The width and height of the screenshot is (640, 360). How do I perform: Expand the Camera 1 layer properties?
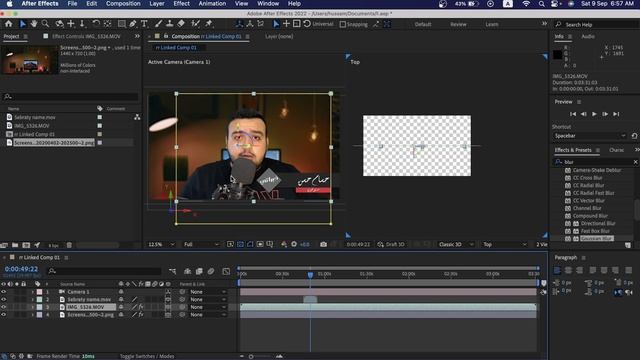33,292
